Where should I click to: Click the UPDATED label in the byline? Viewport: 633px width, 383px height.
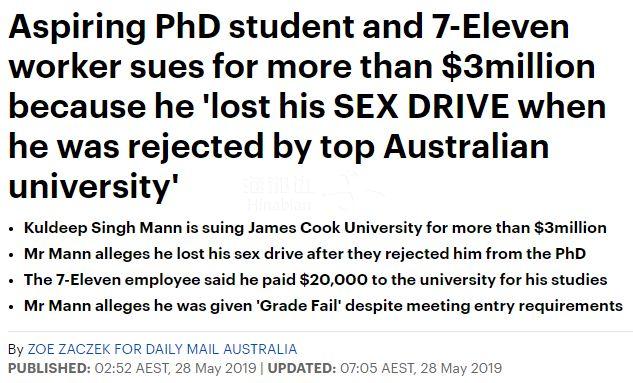[302, 368]
